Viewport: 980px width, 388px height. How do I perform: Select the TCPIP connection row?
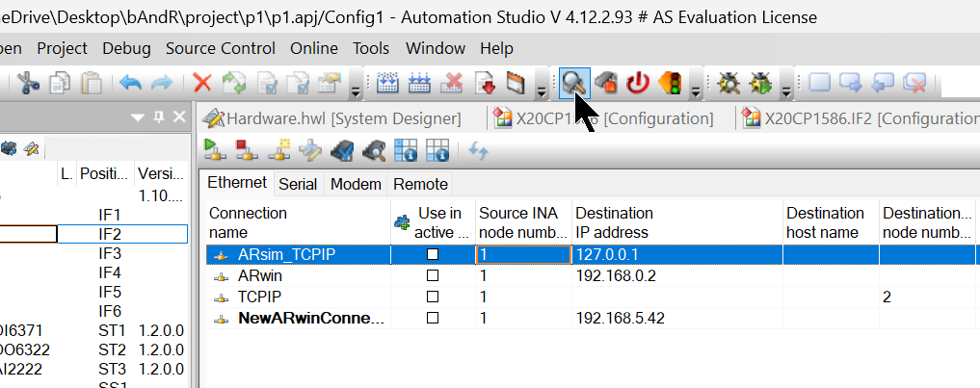pos(593,297)
